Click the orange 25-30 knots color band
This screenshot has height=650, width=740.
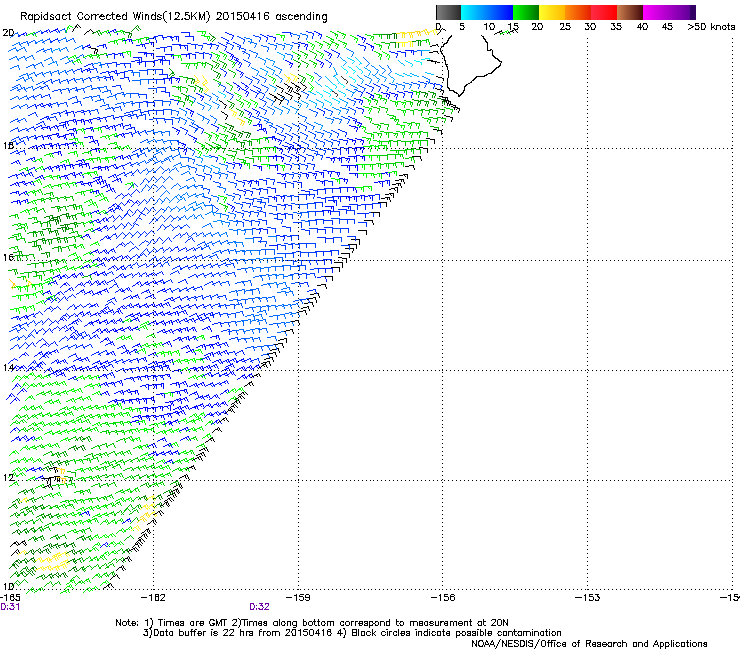point(578,12)
